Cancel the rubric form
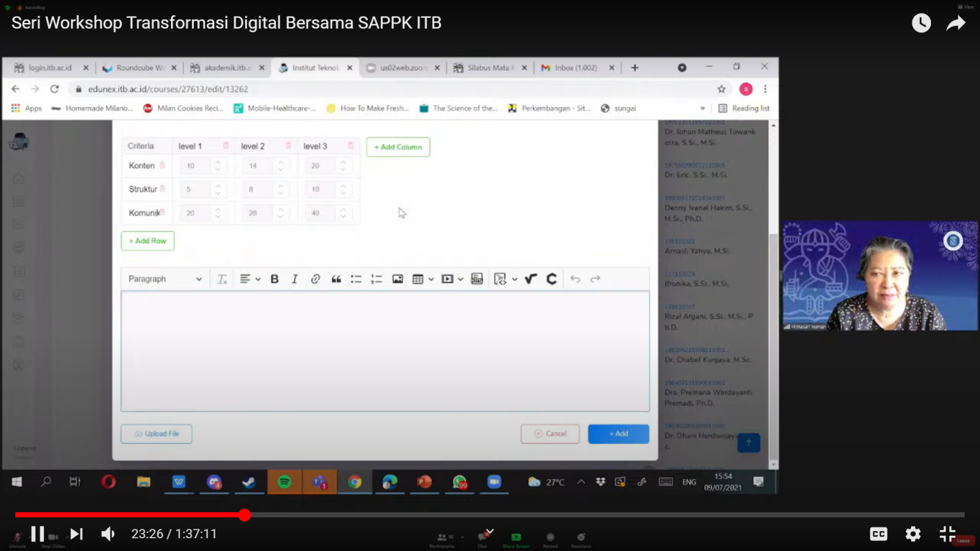Image resolution: width=980 pixels, height=551 pixels. pos(550,434)
